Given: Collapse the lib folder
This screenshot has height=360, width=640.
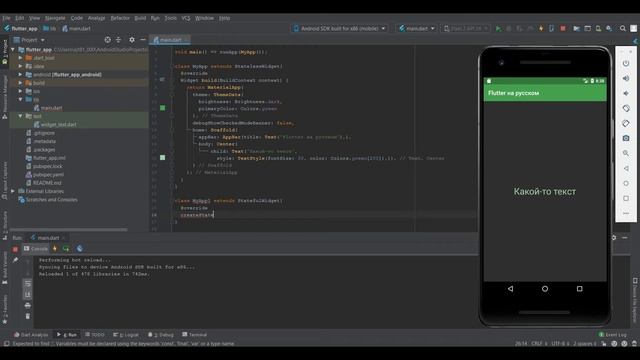Looking at the screenshot, I should (20, 100).
